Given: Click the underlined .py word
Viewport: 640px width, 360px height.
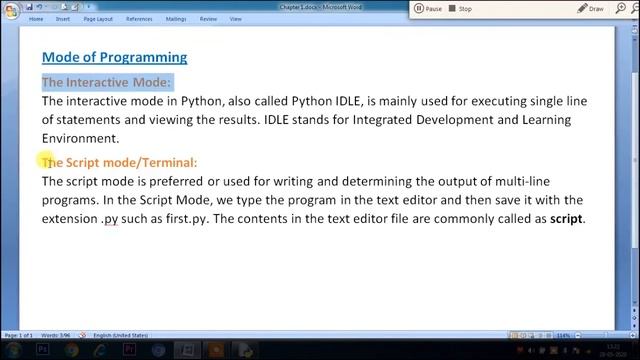Looking at the screenshot, I should pos(109,219).
